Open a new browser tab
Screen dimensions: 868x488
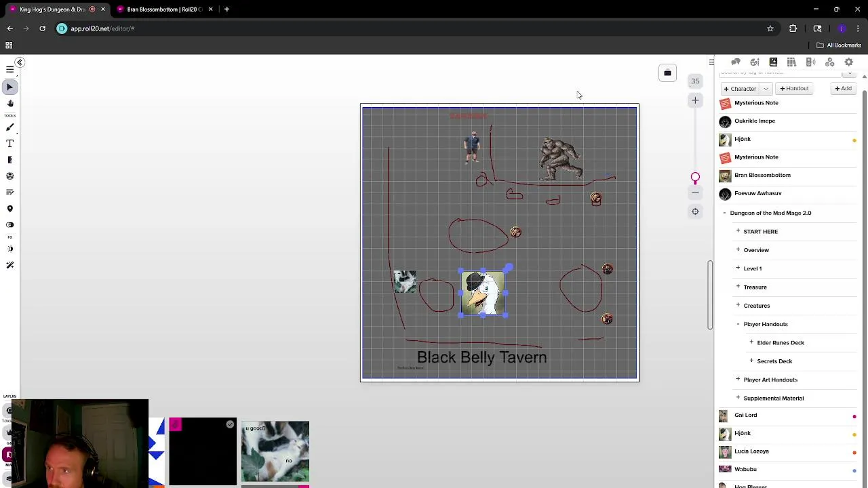pos(226,9)
